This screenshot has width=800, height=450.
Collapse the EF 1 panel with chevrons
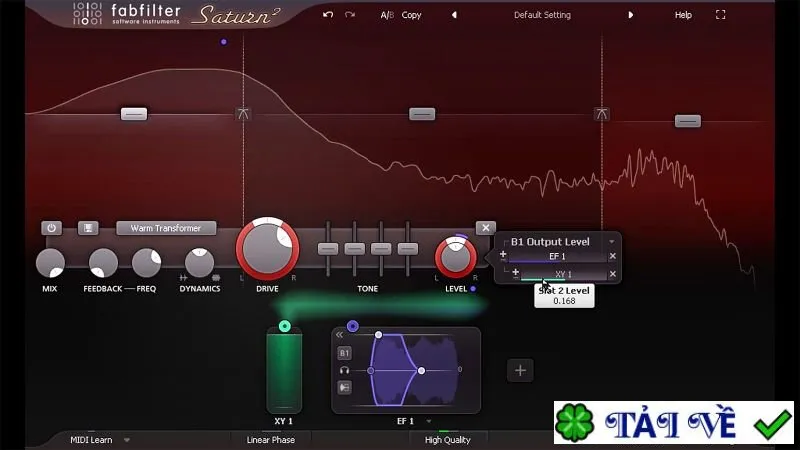339,335
